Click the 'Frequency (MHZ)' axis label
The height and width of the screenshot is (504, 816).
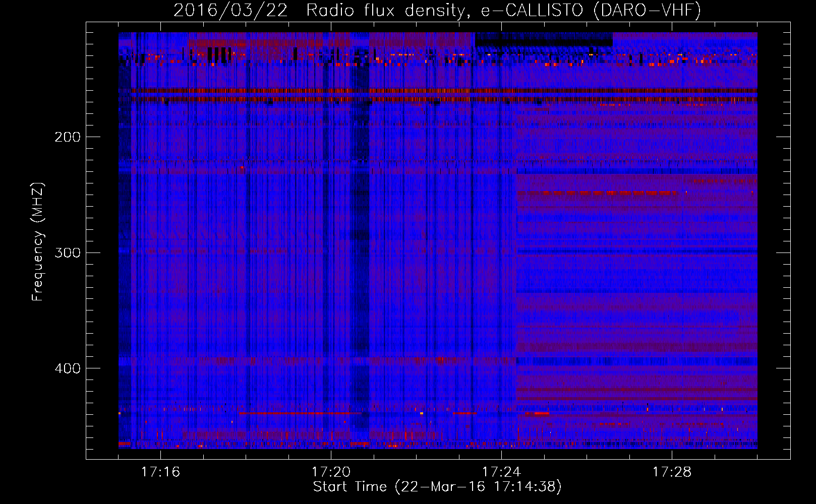point(38,241)
